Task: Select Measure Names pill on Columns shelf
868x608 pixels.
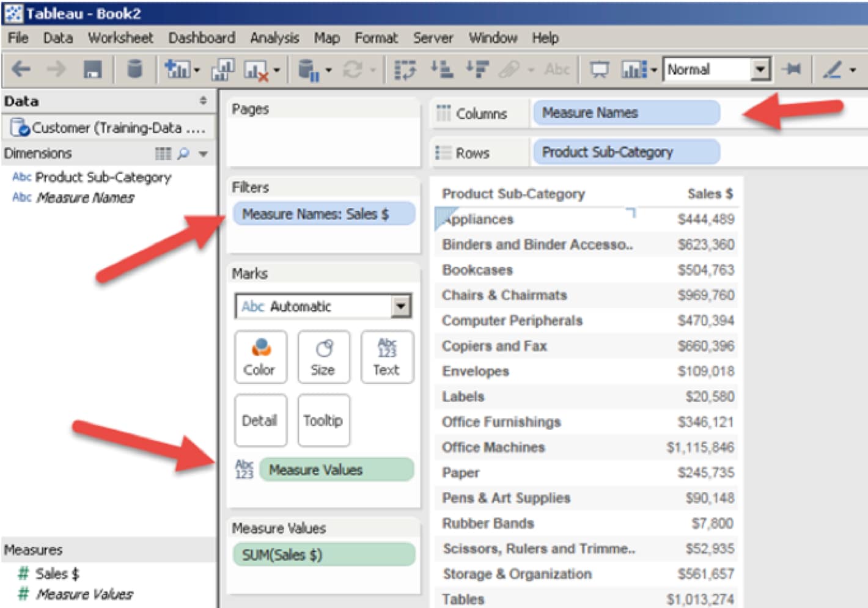Action: coord(625,113)
